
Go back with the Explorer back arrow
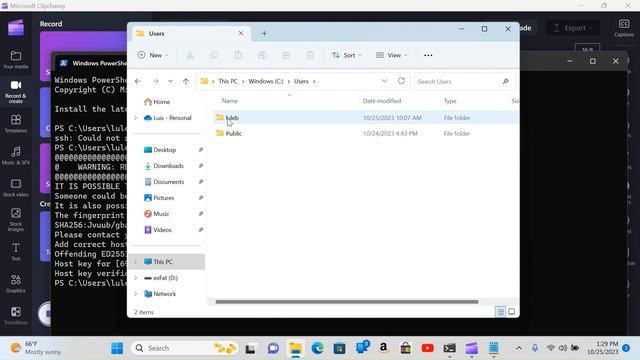click(x=138, y=81)
